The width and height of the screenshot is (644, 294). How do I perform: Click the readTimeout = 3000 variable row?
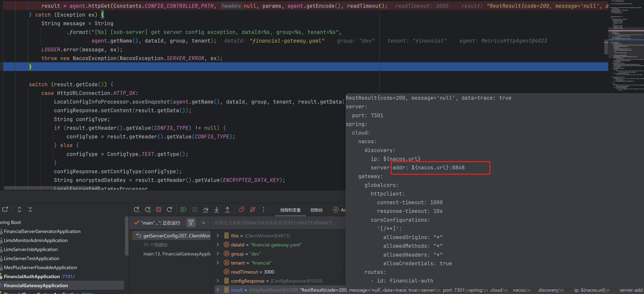tap(252, 272)
